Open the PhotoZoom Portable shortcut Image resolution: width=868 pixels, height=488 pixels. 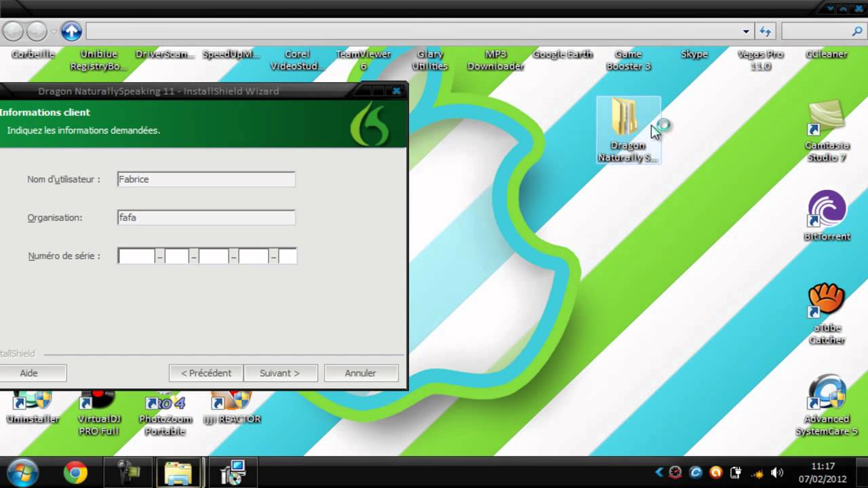coord(165,413)
